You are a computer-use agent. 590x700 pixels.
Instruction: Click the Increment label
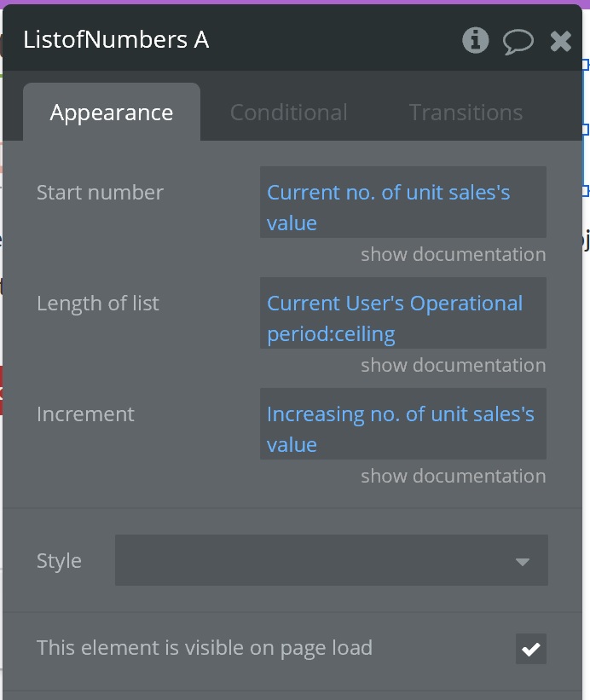pyautogui.click(x=85, y=414)
